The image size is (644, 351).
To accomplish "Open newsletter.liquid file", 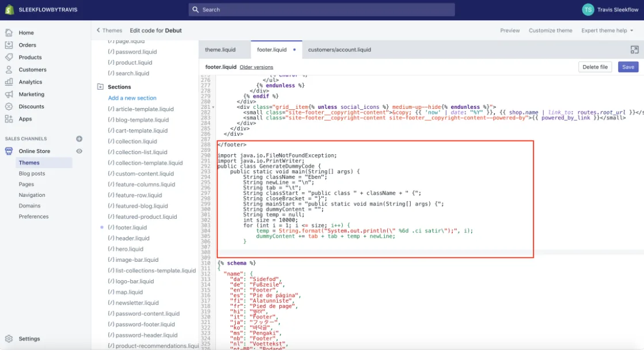I will coord(133,303).
